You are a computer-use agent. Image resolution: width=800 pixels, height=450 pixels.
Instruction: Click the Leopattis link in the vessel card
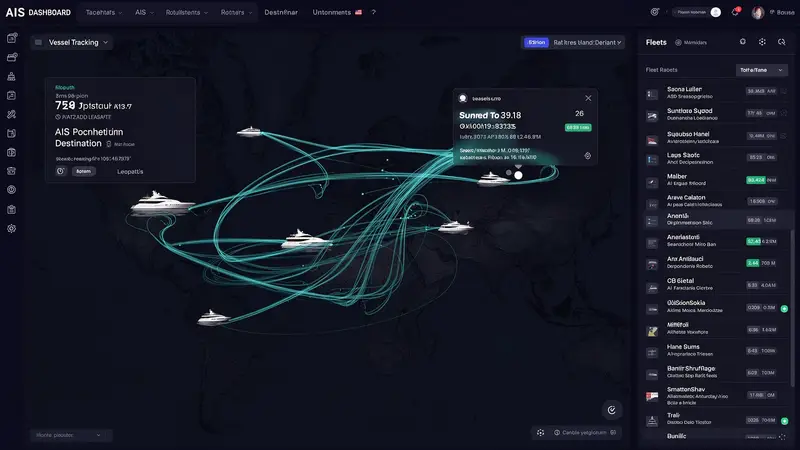click(x=130, y=171)
